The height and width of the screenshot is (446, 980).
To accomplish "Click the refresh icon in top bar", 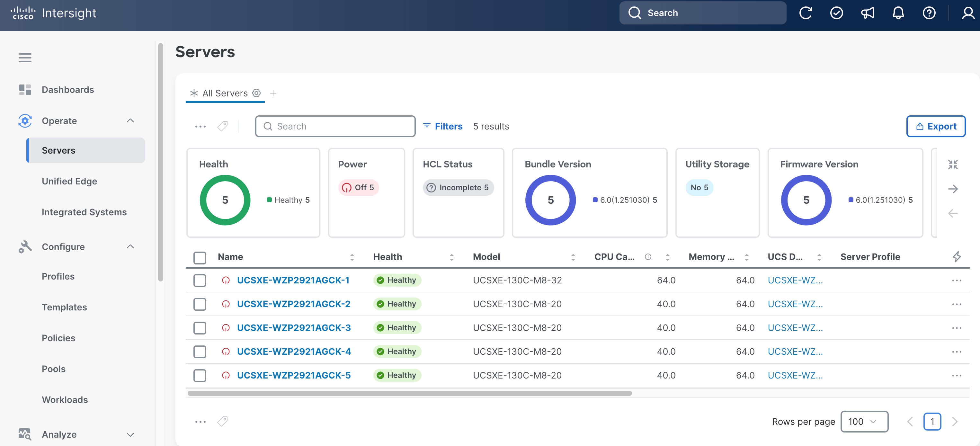I will (806, 13).
